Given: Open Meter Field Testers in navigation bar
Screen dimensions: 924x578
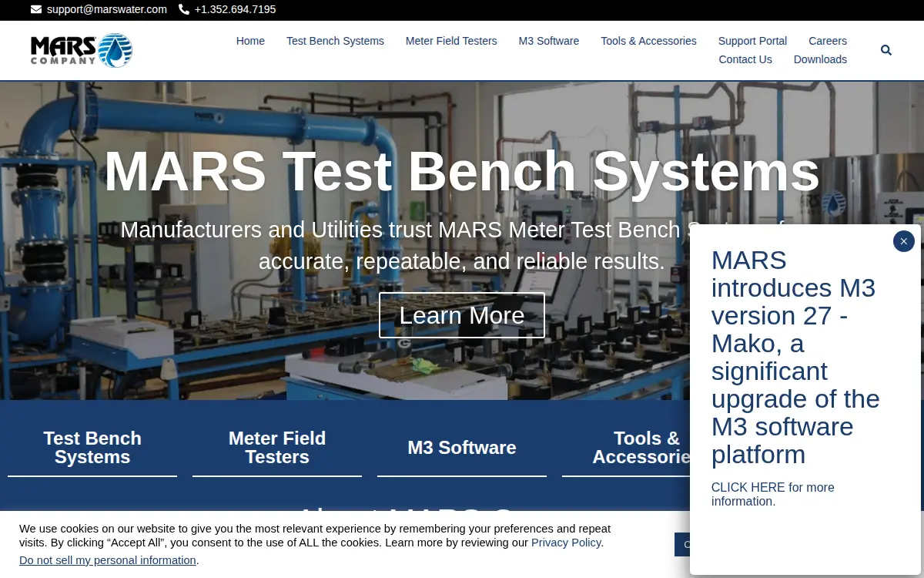Looking at the screenshot, I should coord(451,41).
